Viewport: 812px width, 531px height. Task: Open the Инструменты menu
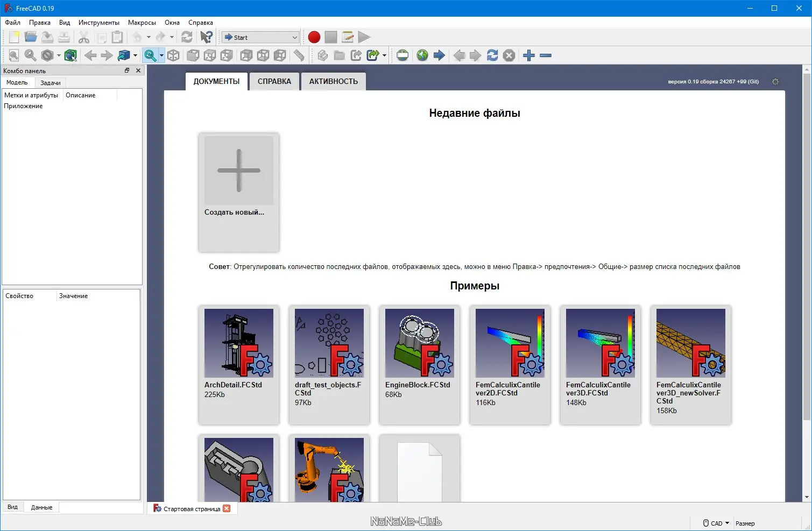[99, 23]
